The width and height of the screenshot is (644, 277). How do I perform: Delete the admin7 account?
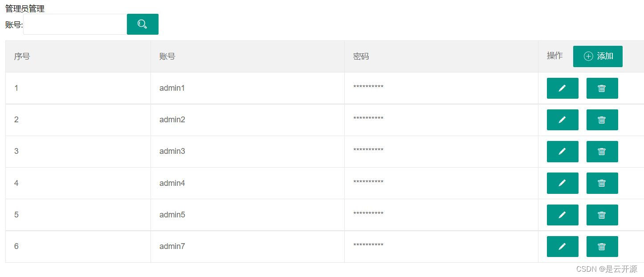click(602, 246)
